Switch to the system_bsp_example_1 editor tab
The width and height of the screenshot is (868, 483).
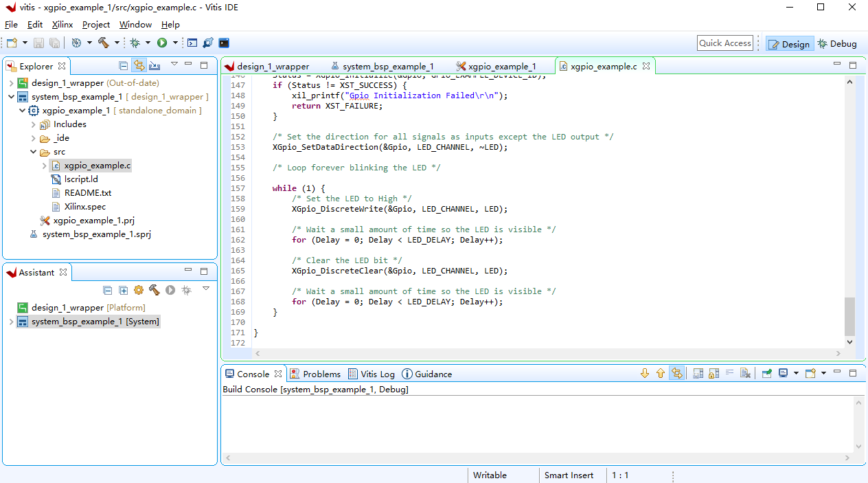(x=387, y=67)
